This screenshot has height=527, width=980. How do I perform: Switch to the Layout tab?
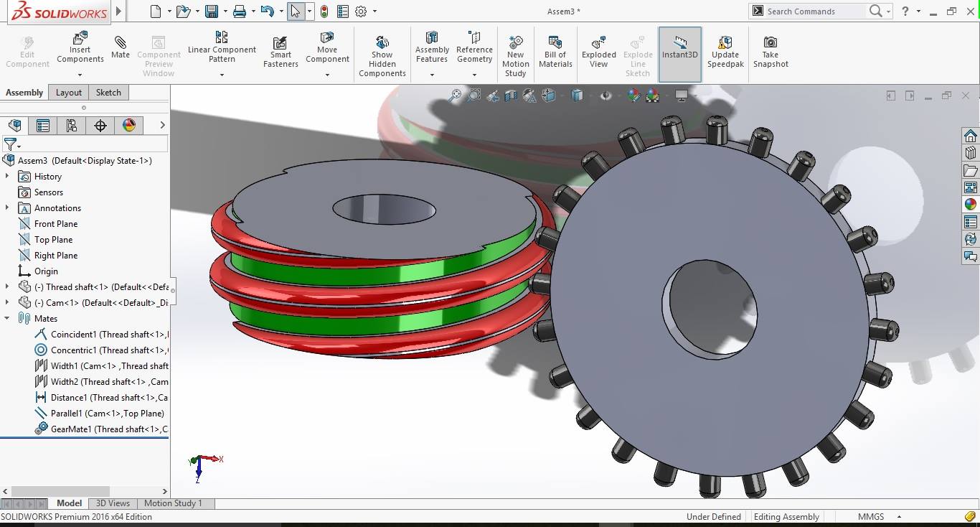(69, 93)
